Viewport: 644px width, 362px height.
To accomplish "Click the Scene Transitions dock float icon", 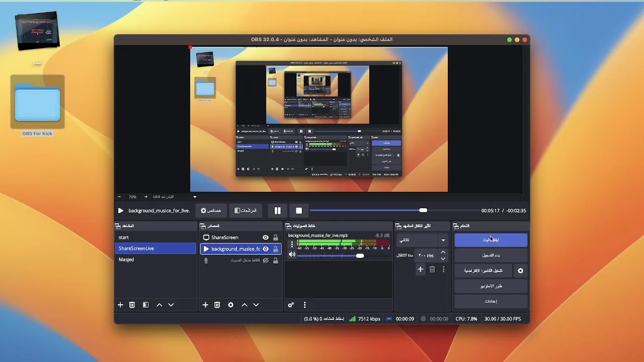I will 398,226.
